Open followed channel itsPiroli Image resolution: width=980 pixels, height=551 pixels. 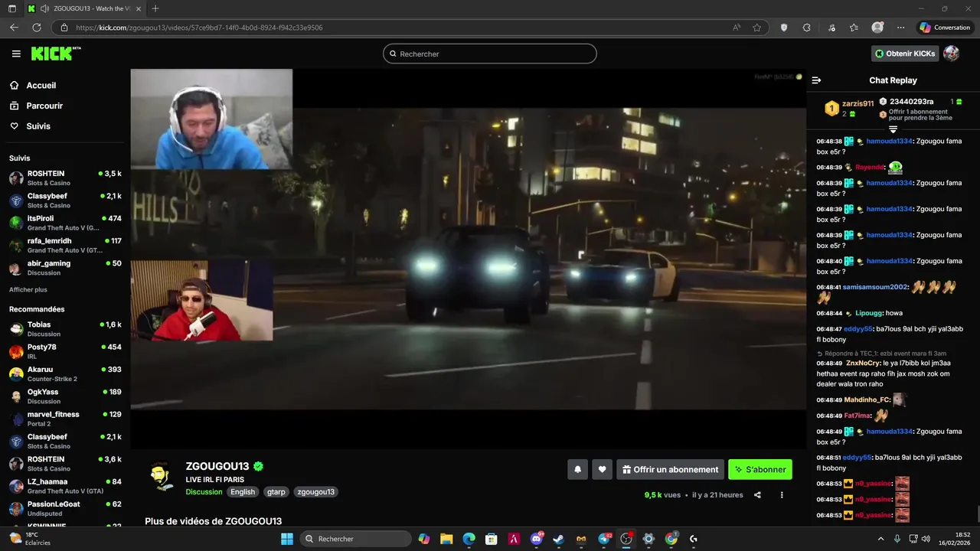65,223
